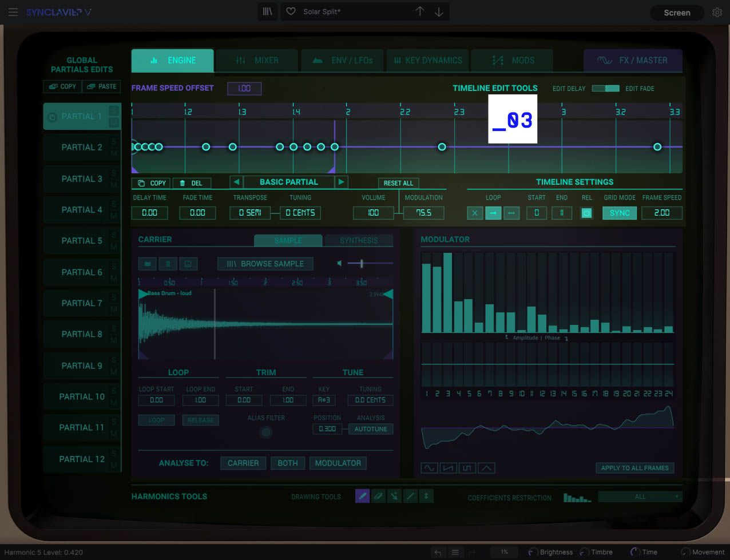This screenshot has height=560, width=730.
Task: Click the carrier save sample icon
Action: 188,264
